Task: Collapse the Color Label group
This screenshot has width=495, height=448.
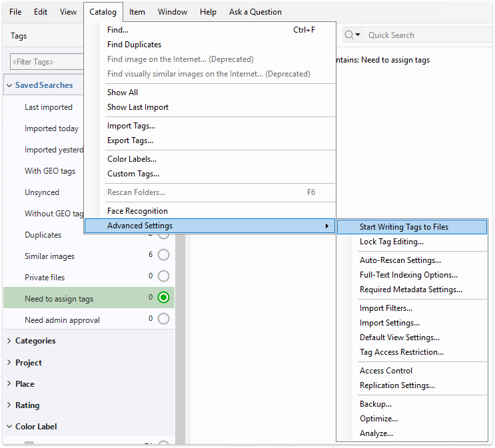Action: pos(9,427)
